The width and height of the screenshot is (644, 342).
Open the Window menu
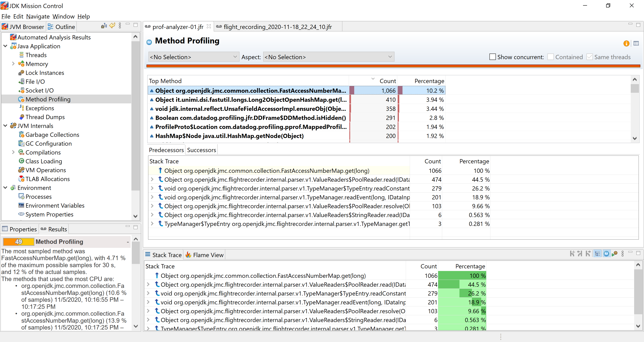pyautogui.click(x=64, y=16)
